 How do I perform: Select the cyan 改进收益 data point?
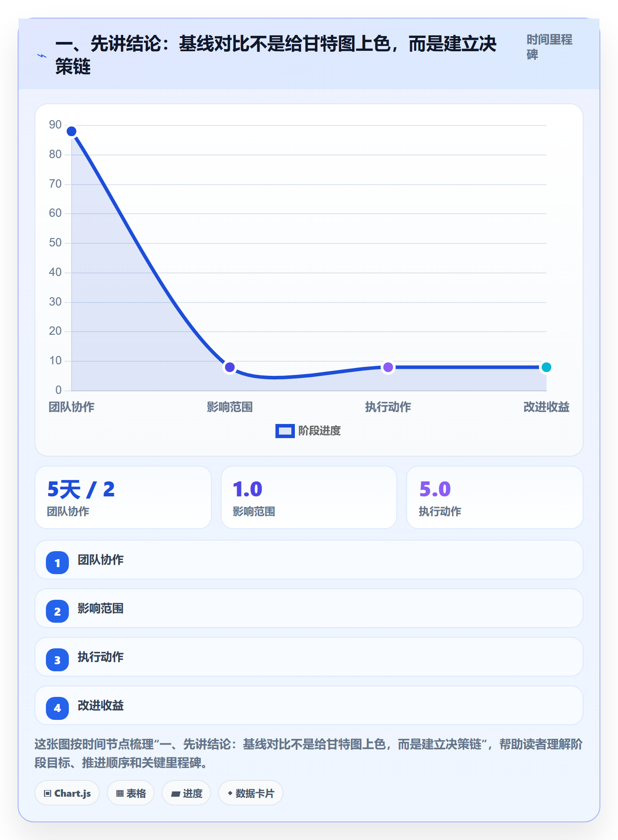546,367
